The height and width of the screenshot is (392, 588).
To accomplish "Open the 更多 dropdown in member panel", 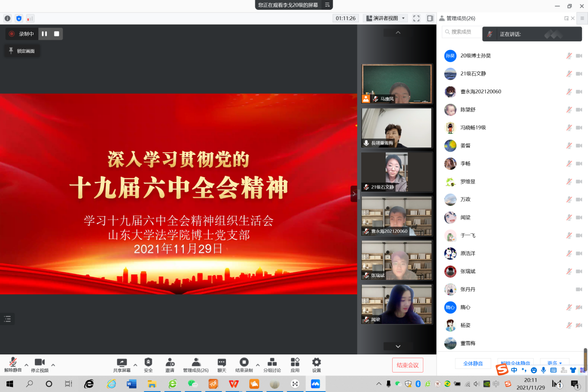I will click(555, 363).
